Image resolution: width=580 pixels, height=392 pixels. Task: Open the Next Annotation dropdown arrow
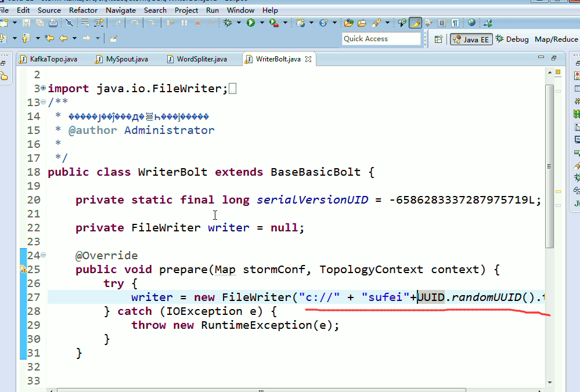(15, 38)
